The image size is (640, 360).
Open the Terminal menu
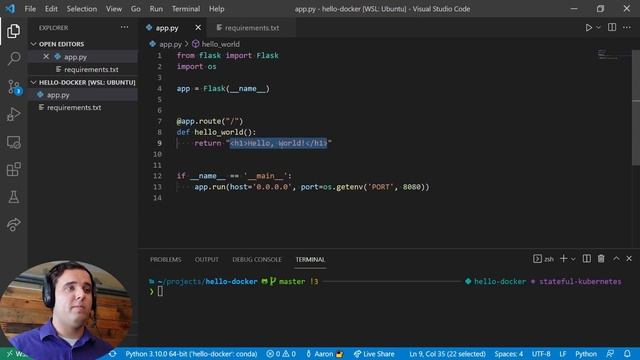pos(186,9)
